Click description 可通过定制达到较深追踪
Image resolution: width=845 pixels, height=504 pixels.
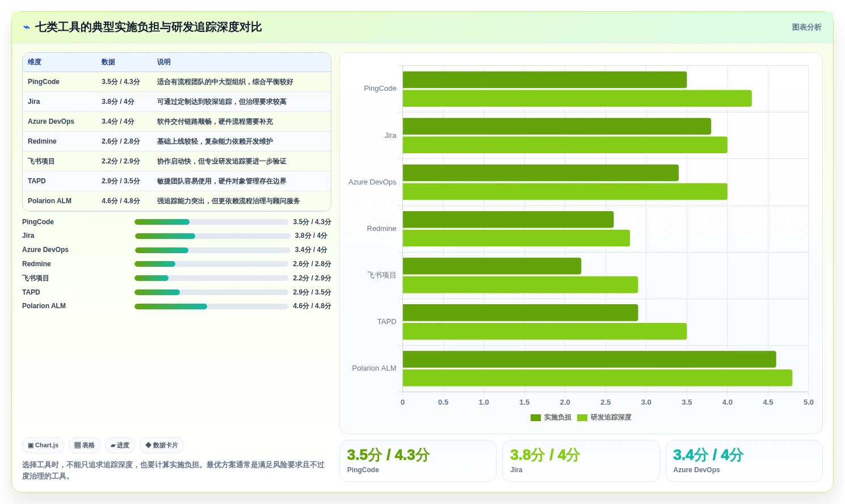[222, 102]
